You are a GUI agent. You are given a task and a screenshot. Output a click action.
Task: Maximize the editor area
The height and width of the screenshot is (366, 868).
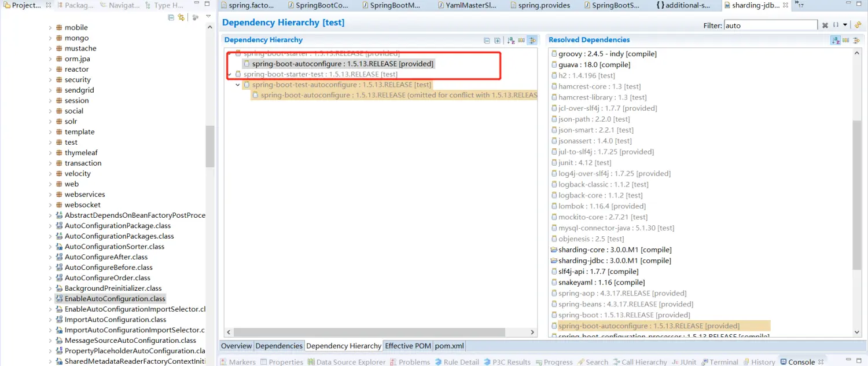click(860, 5)
